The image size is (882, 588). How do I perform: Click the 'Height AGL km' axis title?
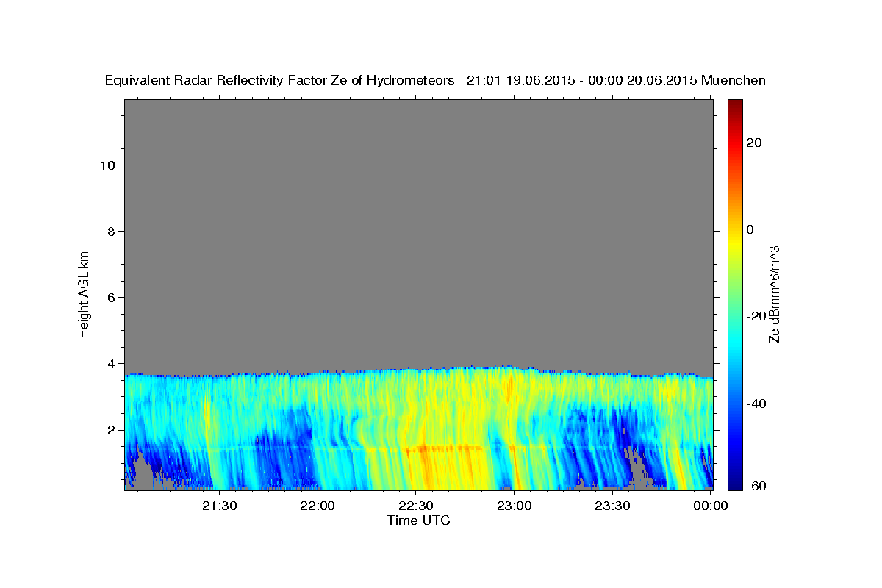(x=84, y=293)
